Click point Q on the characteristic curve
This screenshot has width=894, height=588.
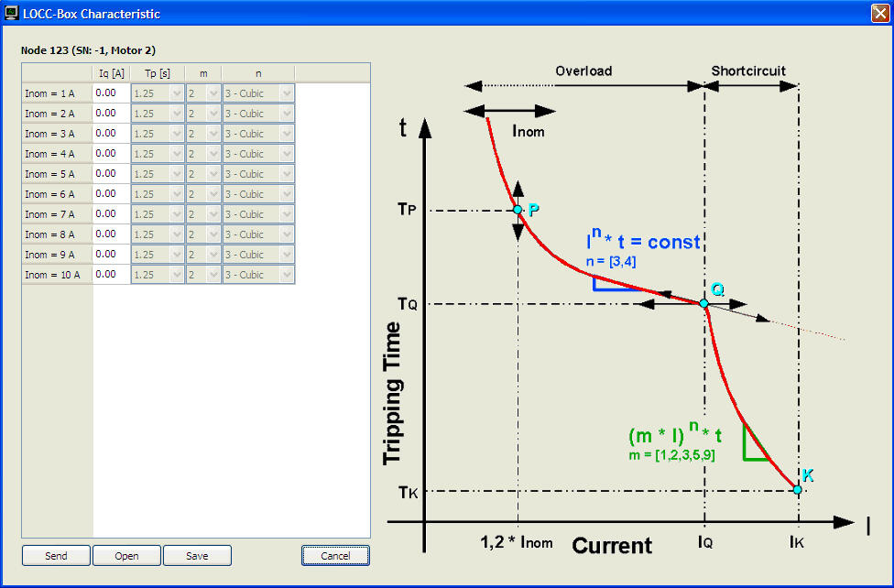coord(703,303)
